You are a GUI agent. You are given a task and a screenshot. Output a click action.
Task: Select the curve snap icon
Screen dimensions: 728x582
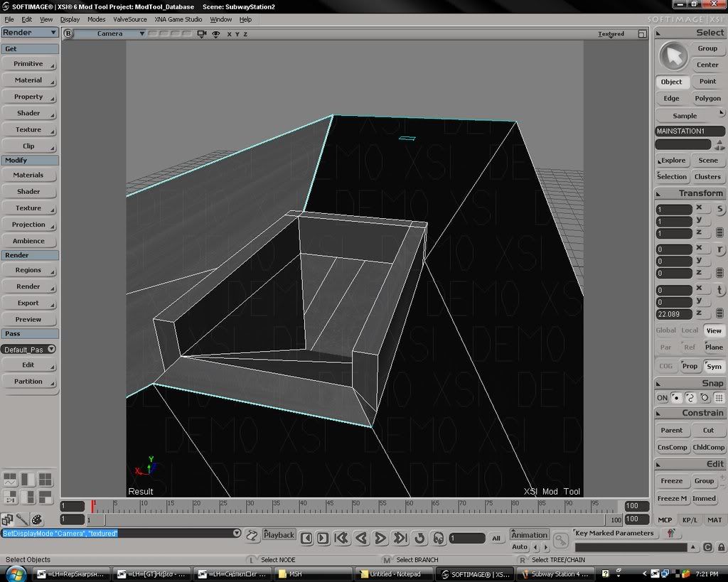[690, 398]
